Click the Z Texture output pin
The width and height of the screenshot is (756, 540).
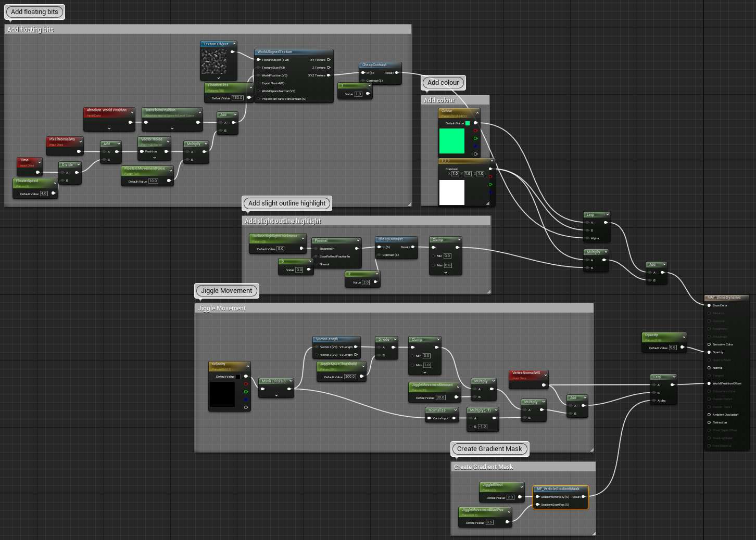[329, 68]
